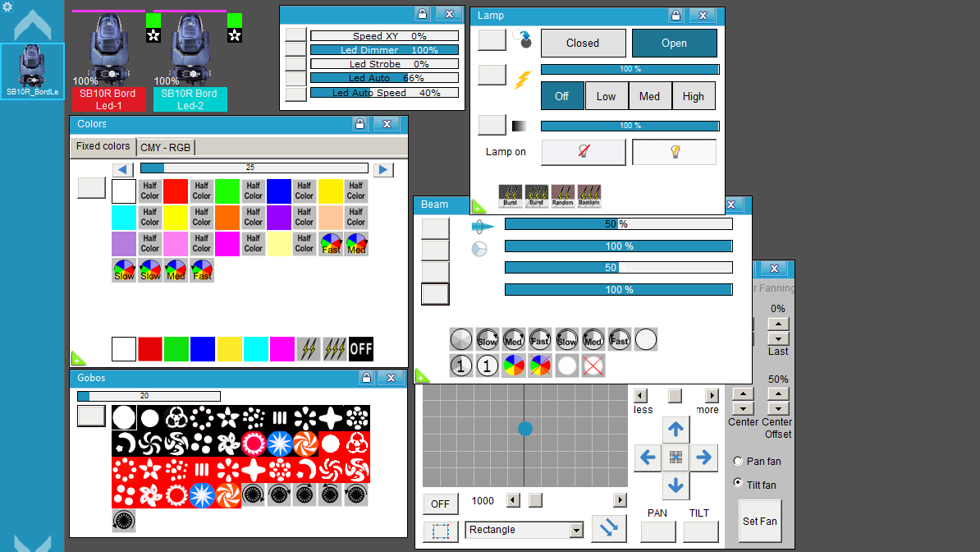Image resolution: width=980 pixels, height=552 pixels.
Task: Set shutter to Open
Action: [675, 44]
